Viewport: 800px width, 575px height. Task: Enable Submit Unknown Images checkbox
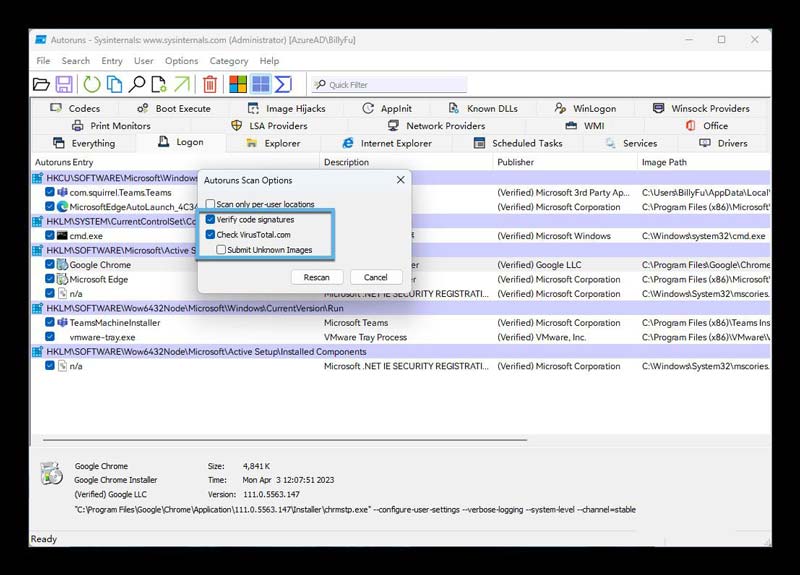coord(221,250)
